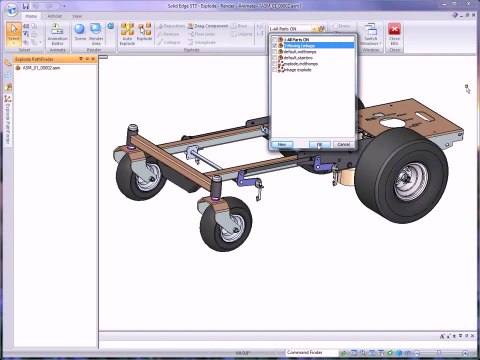Image resolution: width=480 pixels, height=360 pixels.
Task: Click green arrow icon next to Command Finder
Action: pos(344,353)
